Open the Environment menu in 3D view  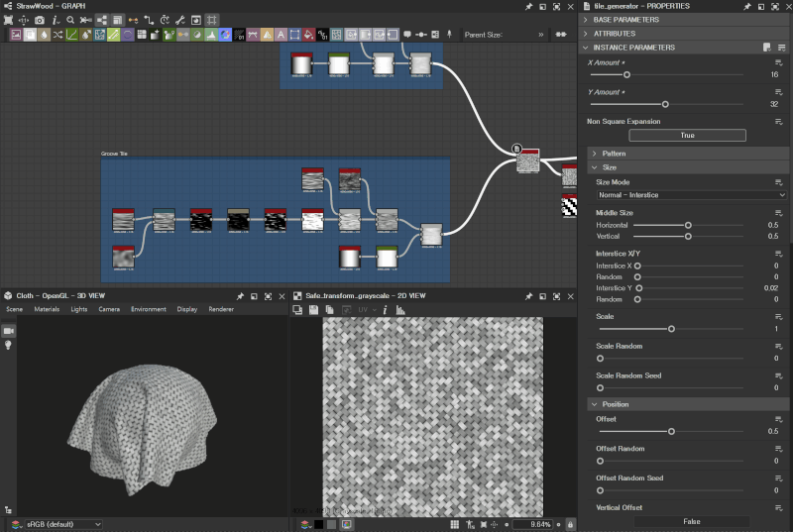148,309
